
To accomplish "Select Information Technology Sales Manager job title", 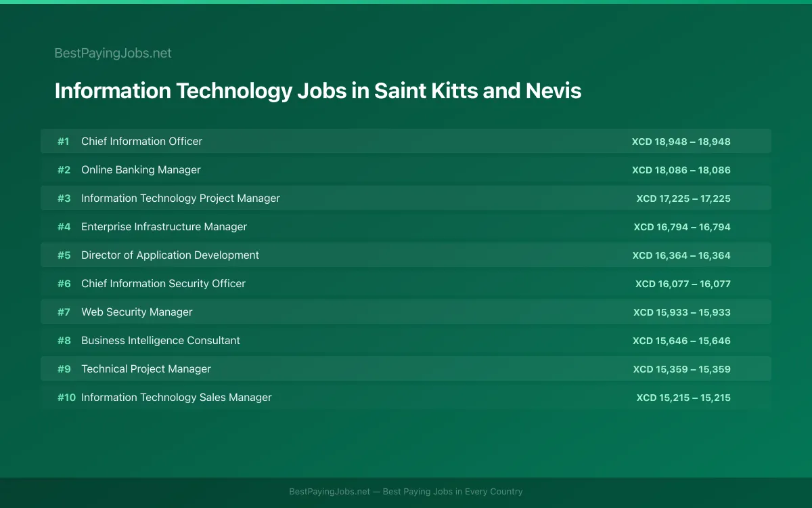I will 177,397.
